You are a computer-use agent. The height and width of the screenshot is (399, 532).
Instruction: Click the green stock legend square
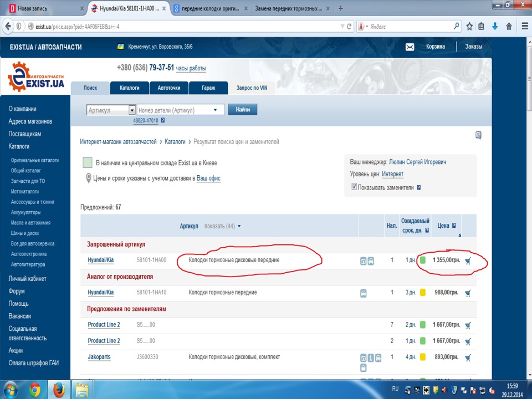click(88, 162)
